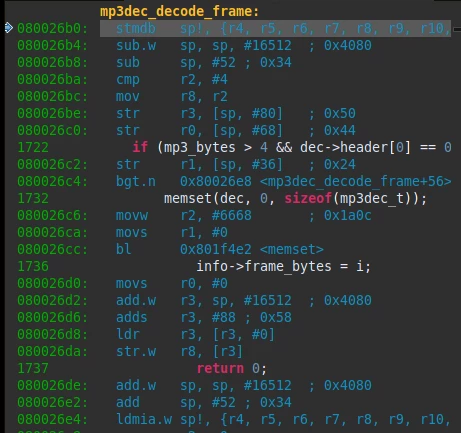
Task: Select the ldr r3, [r3, #0] instruction
Action: (196, 335)
